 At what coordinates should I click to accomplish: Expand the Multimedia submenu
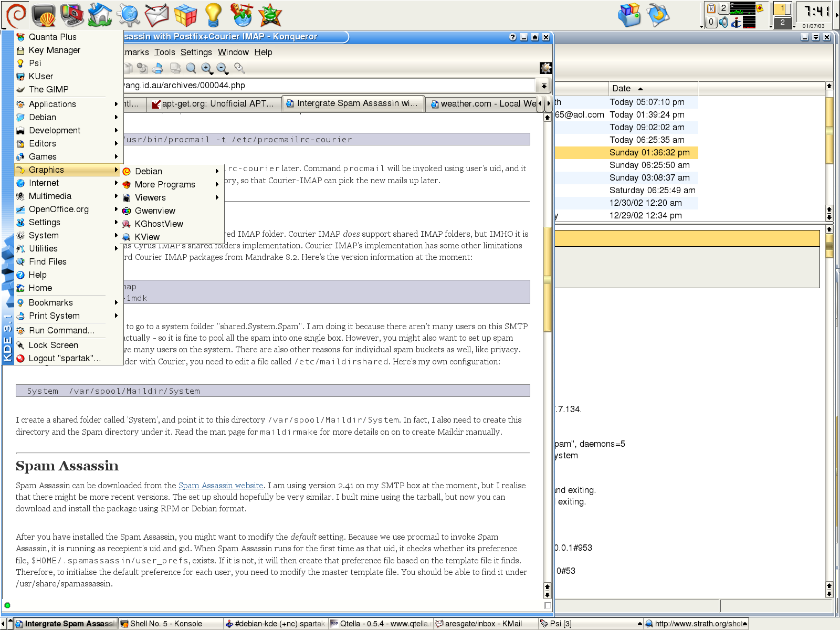[x=68, y=196]
